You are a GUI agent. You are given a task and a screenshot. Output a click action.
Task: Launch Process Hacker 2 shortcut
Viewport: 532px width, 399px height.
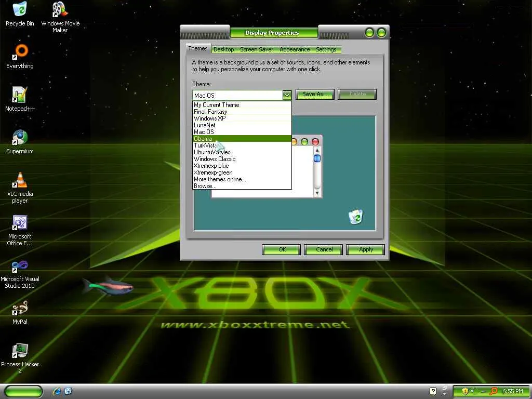pyautogui.click(x=20, y=358)
